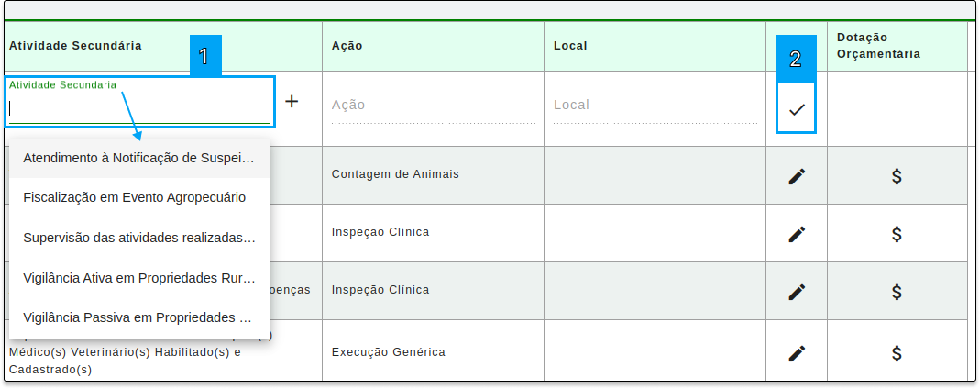Open budget allocation for Execução Genérica
The height and width of the screenshot is (389, 980).
coord(897,353)
